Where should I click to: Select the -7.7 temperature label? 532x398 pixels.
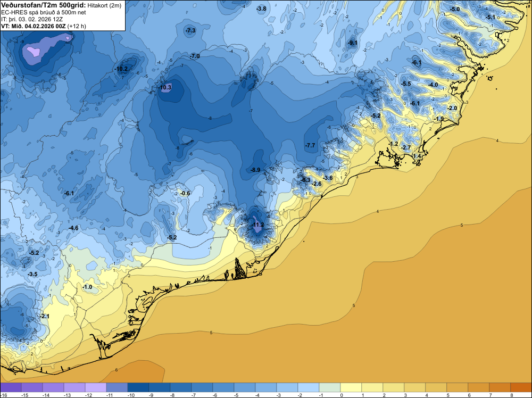tap(310, 145)
